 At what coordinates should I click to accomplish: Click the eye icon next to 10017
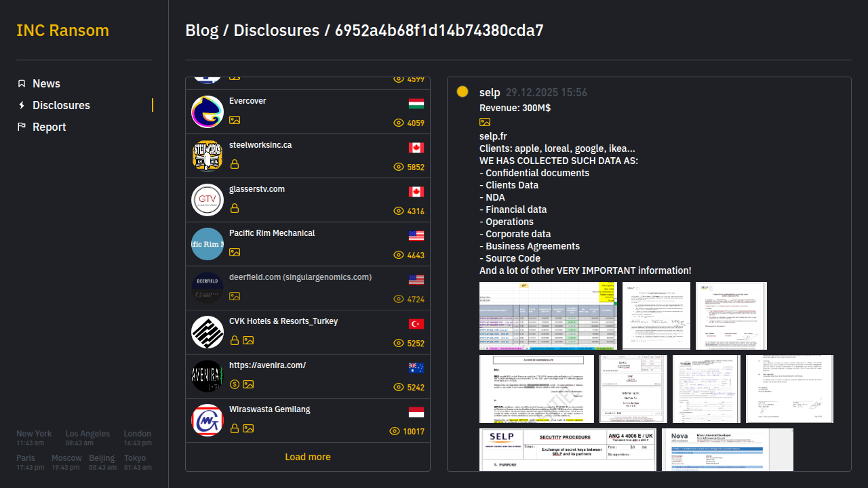point(395,432)
